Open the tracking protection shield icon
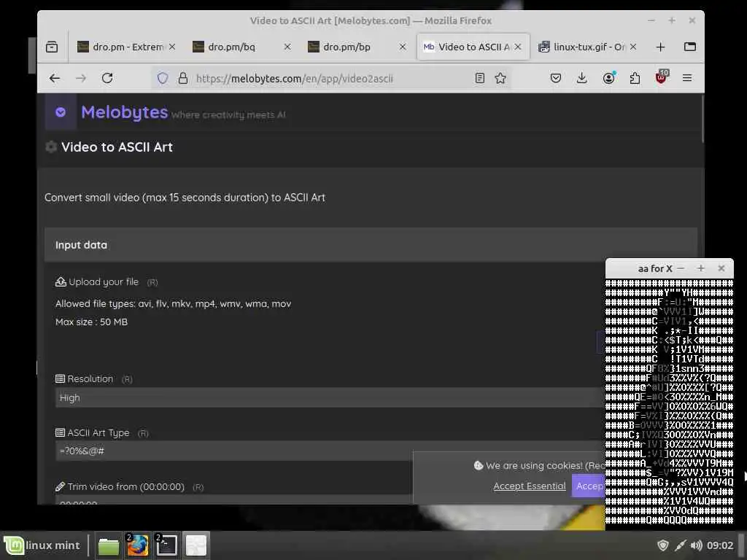747x560 pixels. pos(163,78)
